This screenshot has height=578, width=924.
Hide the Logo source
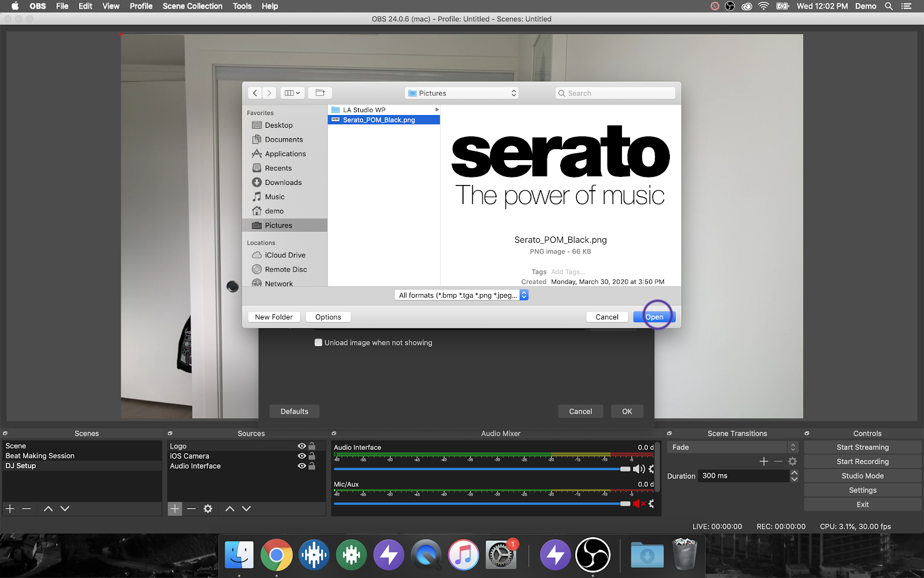[301, 446]
